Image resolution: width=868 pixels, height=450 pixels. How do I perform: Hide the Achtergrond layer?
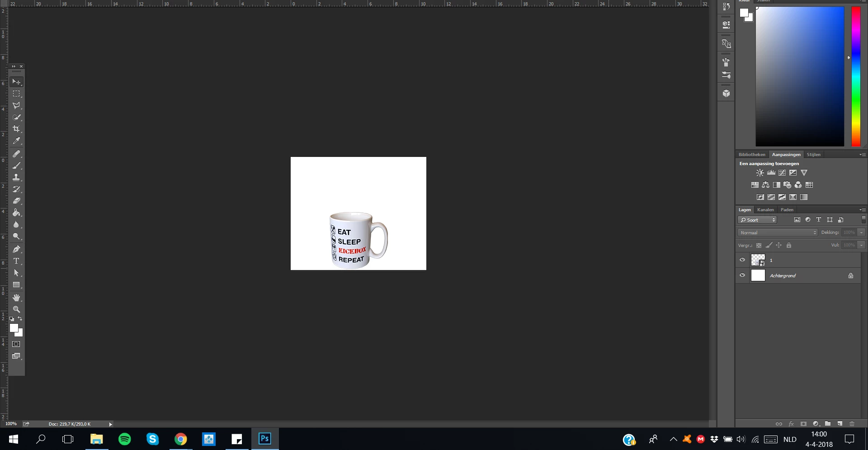[742, 275]
